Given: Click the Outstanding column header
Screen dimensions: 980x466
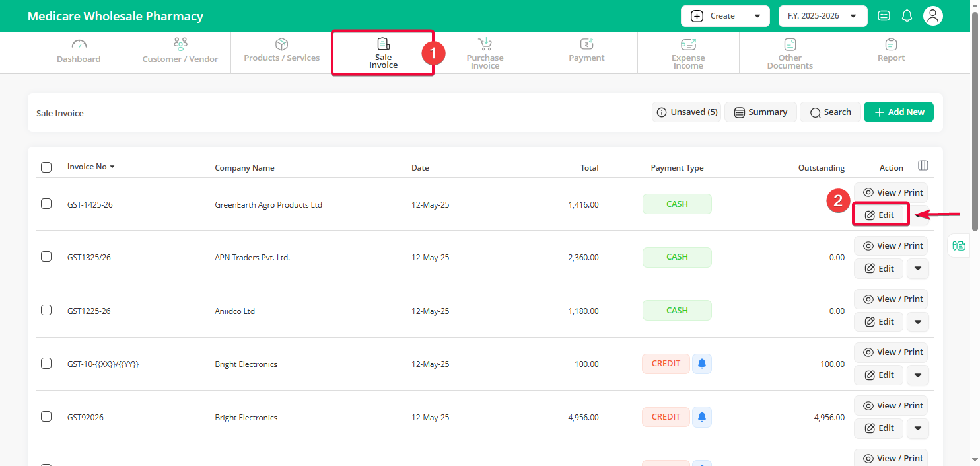Looking at the screenshot, I should pos(821,168).
